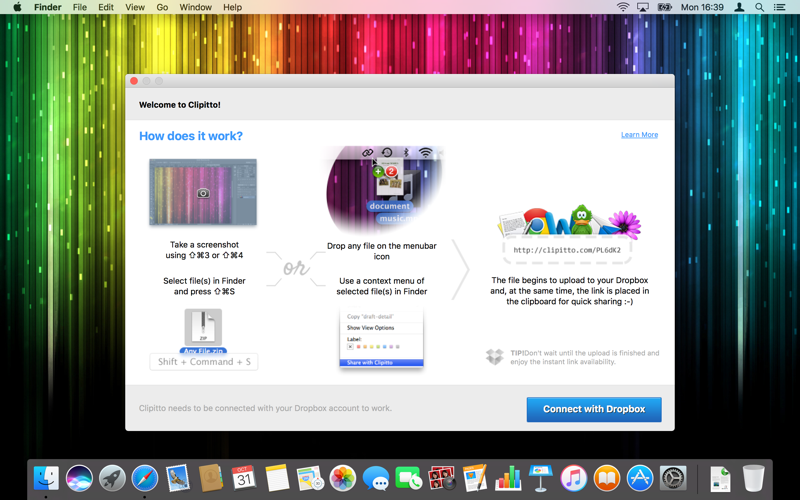Open the Edit menu
The width and height of the screenshot is (800, 500).
(x=106, y=7)
